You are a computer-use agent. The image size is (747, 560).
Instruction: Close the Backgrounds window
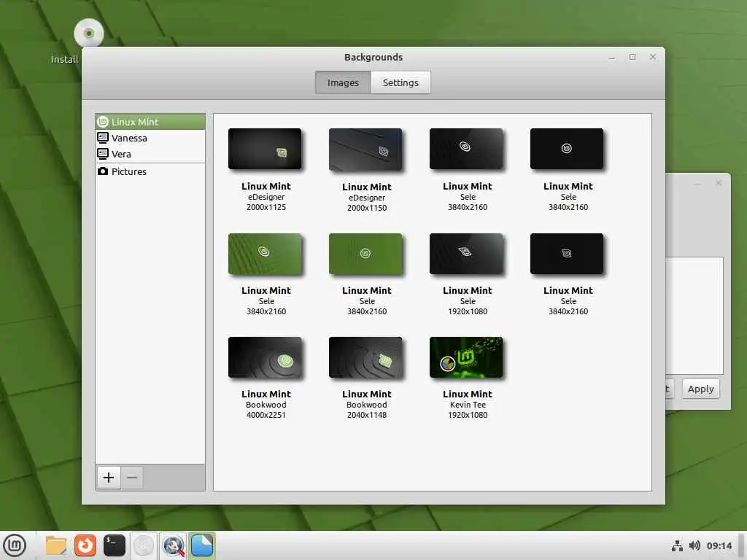click(x=653, y=57)
